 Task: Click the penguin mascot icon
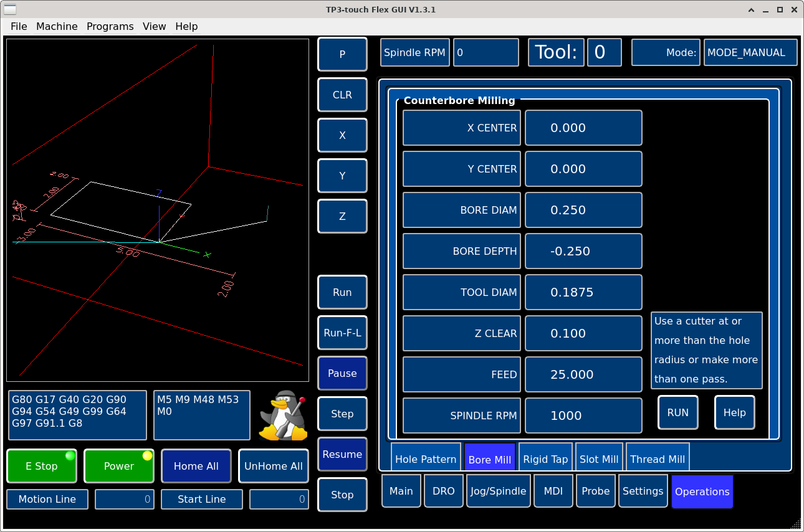[284, 415]
